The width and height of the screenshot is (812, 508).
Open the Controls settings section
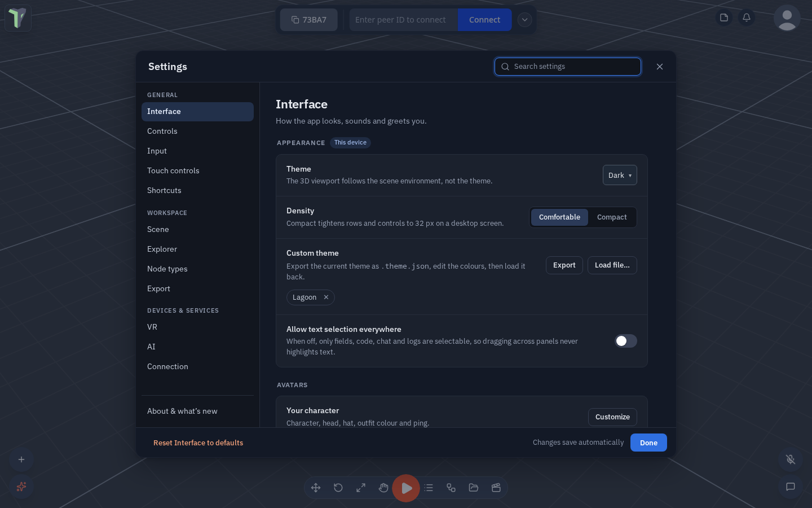click(x=197, y=132)
